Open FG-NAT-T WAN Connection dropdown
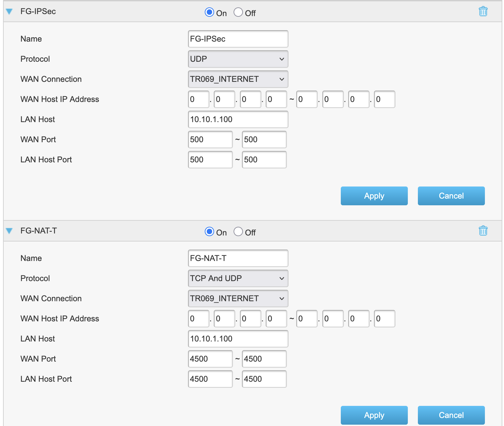The image size is (504, 426). (x=238, y=299)
